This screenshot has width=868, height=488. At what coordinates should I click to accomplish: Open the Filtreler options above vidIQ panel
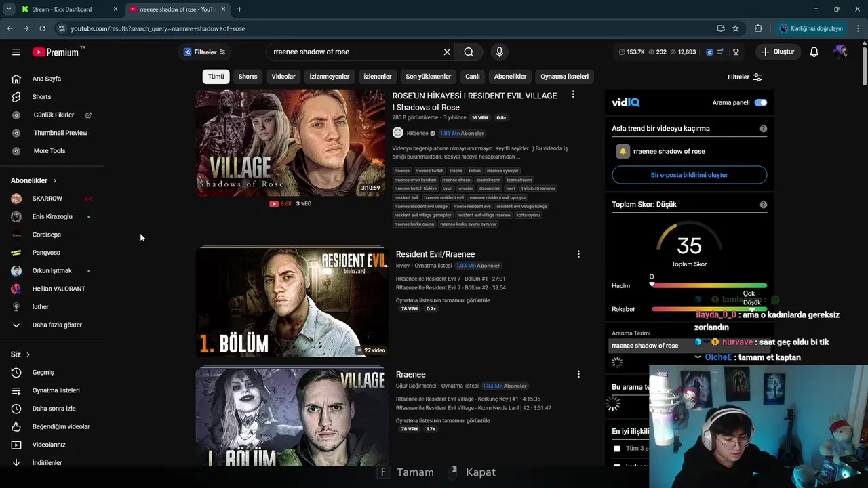pyautogui.click(x=745, y=77)
